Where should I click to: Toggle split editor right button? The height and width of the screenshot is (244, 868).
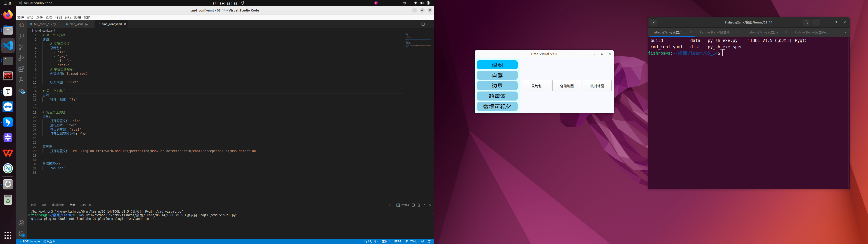point(423,24)
